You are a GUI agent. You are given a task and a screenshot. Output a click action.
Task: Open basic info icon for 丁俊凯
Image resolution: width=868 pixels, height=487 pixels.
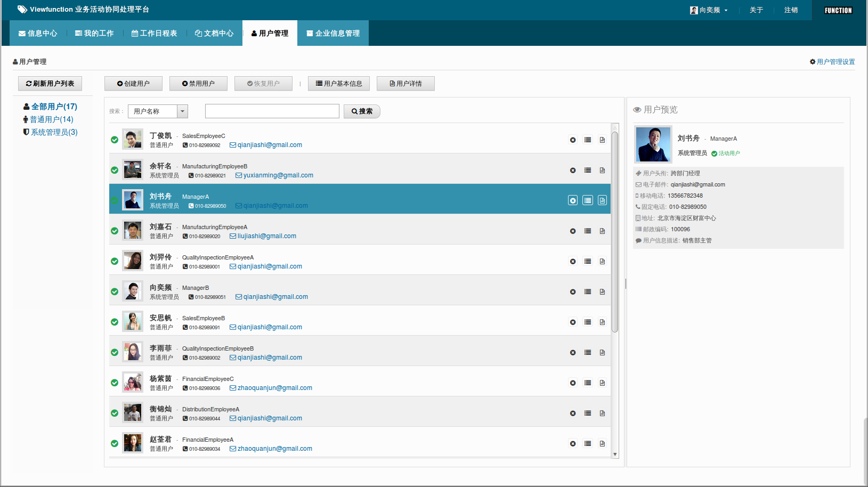pyautogui.click(x=588, y=140)
